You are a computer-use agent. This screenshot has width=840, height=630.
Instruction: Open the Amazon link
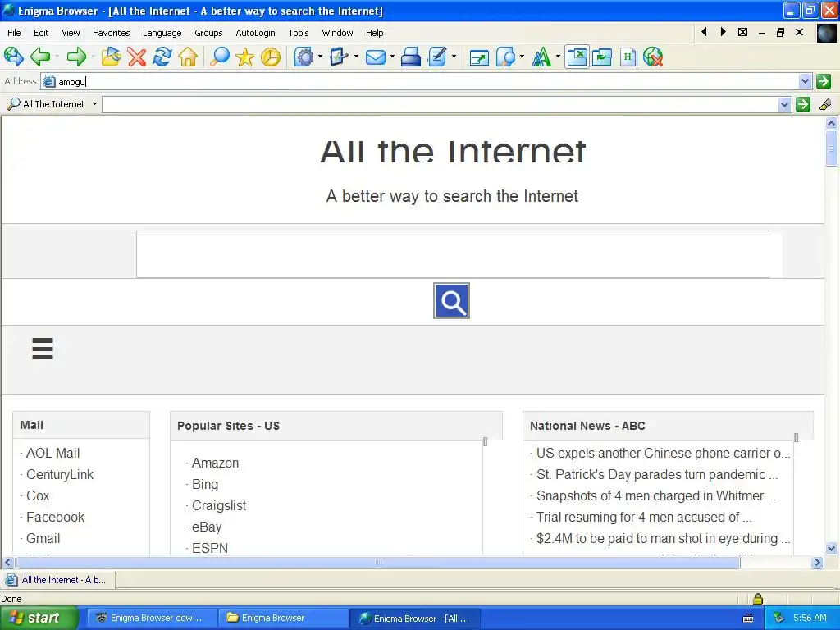point(215,463)
